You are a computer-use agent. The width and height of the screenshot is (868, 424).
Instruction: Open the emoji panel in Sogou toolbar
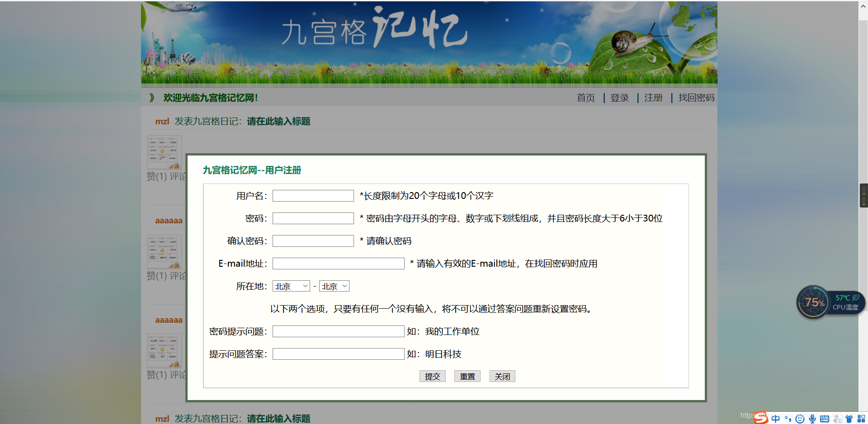tap(800, 419)
